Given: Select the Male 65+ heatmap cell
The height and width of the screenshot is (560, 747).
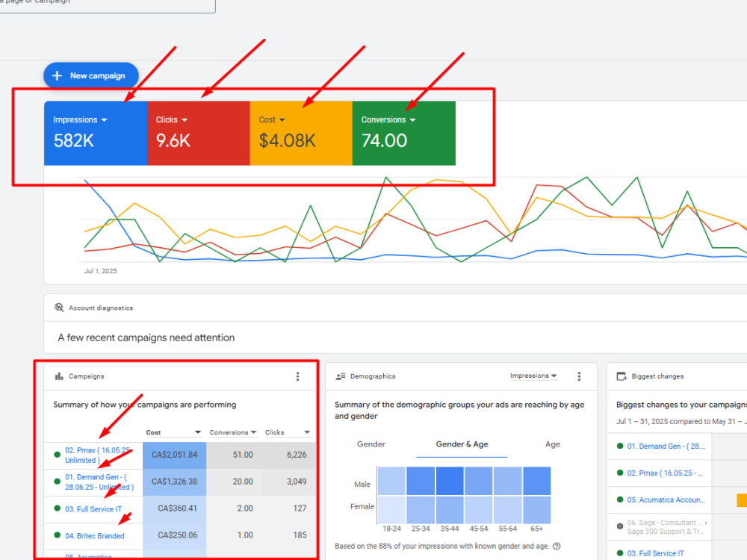Looking at the screenshot, I should tap(537, 481).
